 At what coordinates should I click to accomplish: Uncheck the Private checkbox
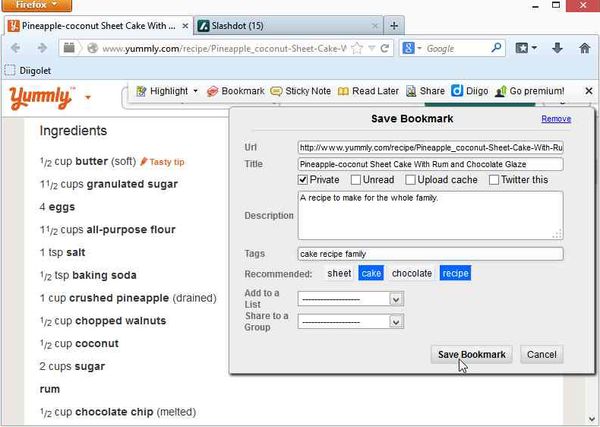pyautogui.click(x=303, y=179)
